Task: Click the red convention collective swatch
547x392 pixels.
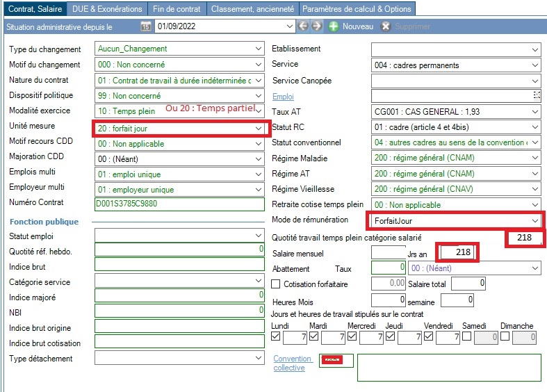Action: (336, 361)
